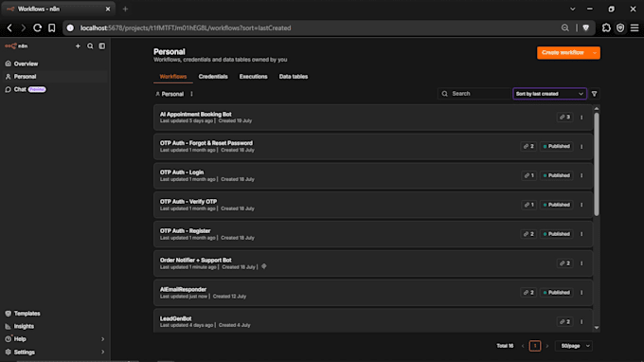This screenshot has width=644, height=362.
Task: Click the workflow list scrollbar thumb
Action: pyautogui.click(x=597, y=164)
